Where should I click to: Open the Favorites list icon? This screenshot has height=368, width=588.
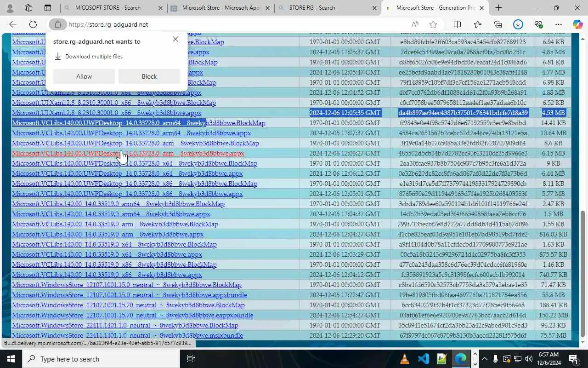(x=478, y=24)
